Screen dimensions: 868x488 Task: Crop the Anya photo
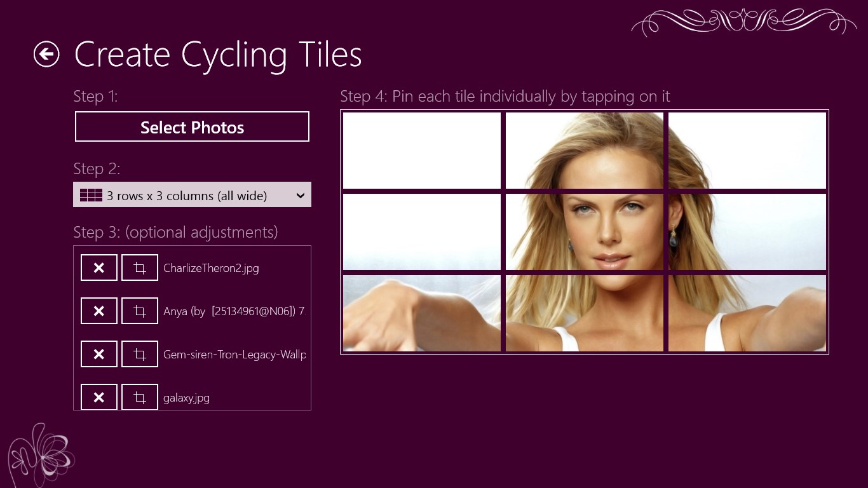139,311
